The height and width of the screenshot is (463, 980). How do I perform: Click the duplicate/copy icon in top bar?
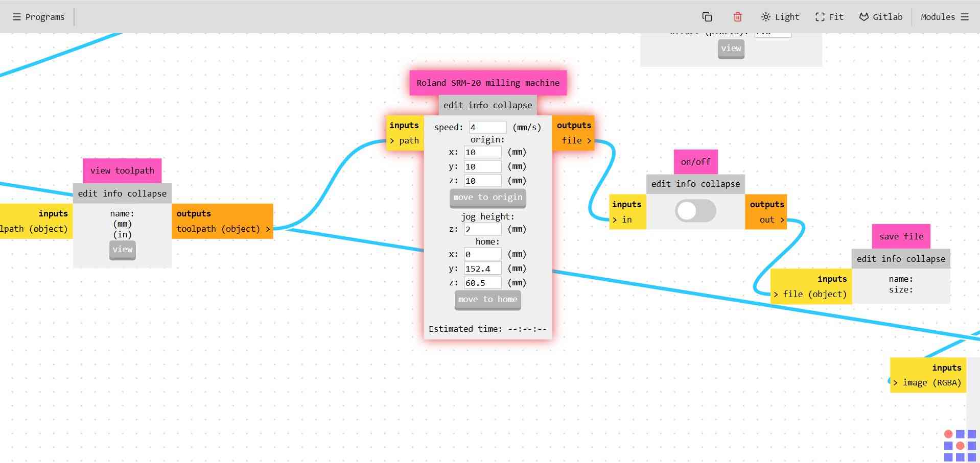707,17
